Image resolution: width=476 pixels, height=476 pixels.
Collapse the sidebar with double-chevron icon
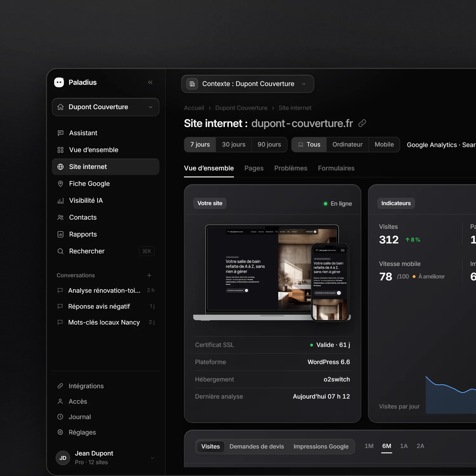click(x=150, y=83)
